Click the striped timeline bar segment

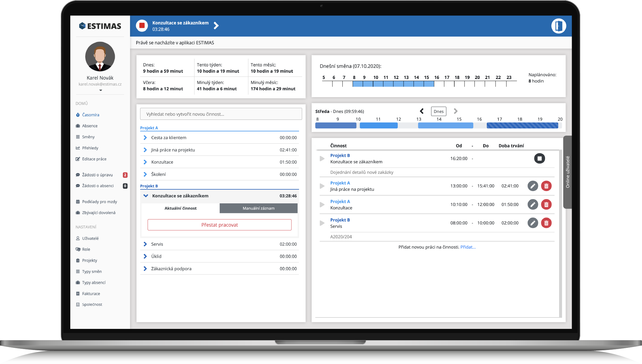tap(522, 126)
